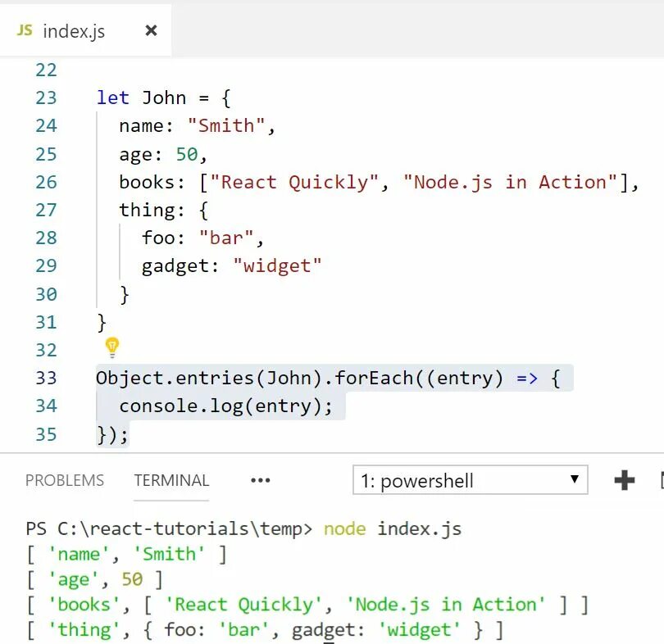The image size is (664, 644).
Task: Click line number 33 in the gutter
Action: (x=46, y=378)
